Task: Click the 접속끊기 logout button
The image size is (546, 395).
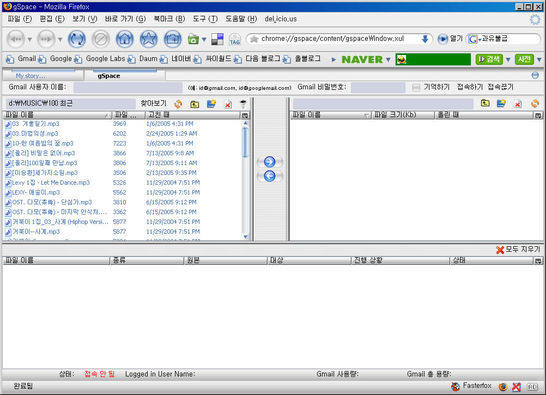Action: click(500, 87)
